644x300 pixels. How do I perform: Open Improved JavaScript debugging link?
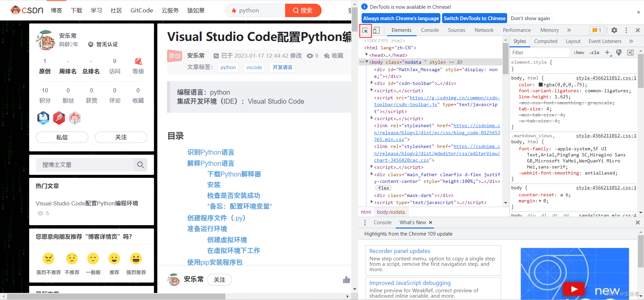410,283
